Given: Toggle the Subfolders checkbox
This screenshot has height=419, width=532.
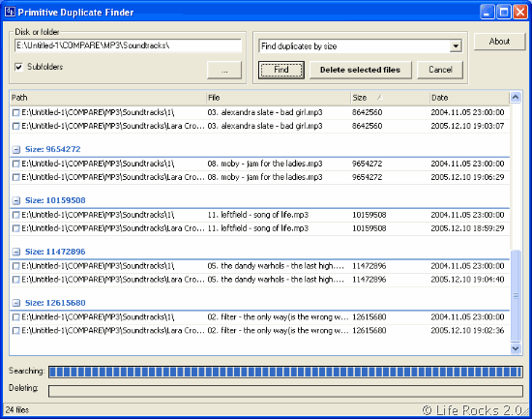Looking at the screenshot, I should (19, 67).
